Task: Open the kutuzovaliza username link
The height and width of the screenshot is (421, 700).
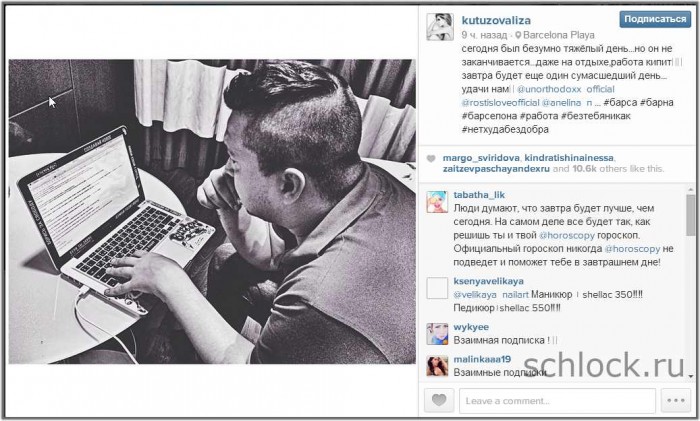Action: 496,20
